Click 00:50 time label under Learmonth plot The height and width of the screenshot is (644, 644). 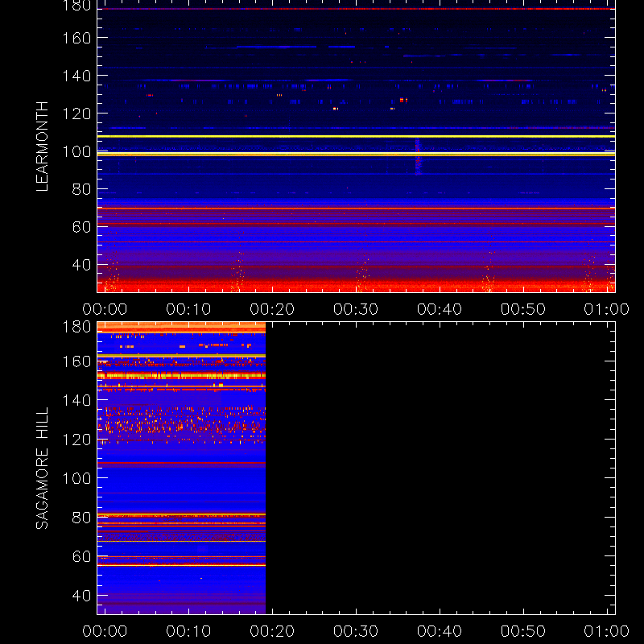tap(523, 309)
